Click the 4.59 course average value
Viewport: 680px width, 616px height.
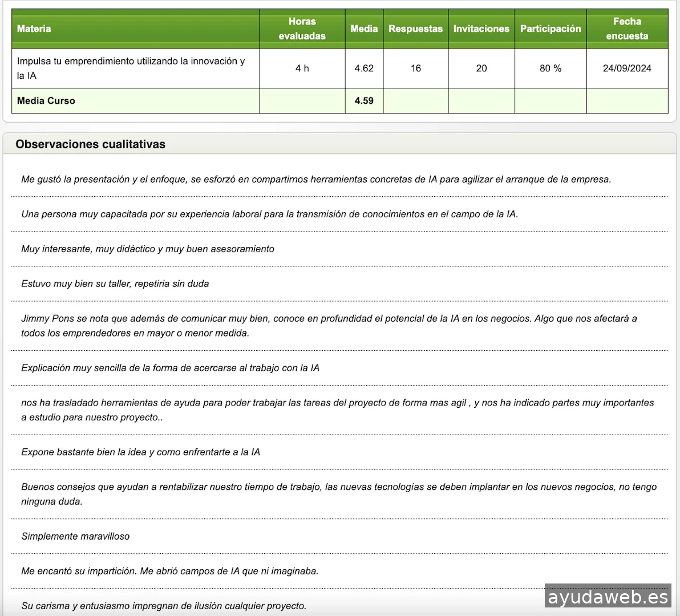(x=364, y=101)
